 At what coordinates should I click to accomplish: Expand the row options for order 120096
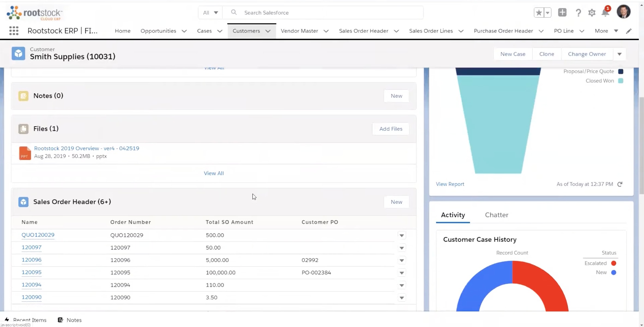click(x=401, y=260)
